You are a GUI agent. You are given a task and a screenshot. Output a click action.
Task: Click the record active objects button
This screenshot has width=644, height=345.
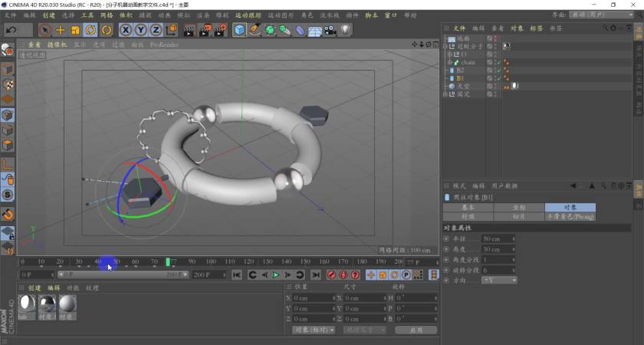pos(332,274)
